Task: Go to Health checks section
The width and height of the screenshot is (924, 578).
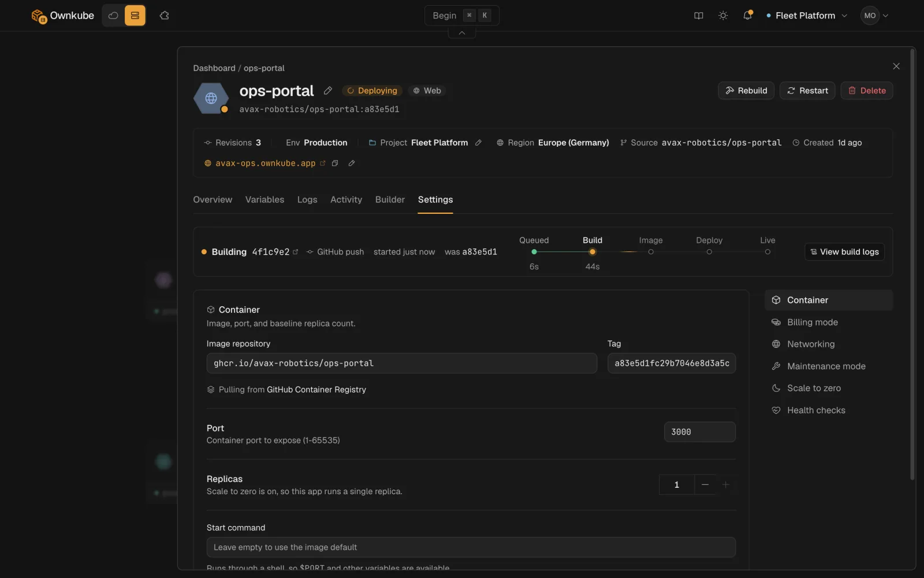Action: point(829,410)
